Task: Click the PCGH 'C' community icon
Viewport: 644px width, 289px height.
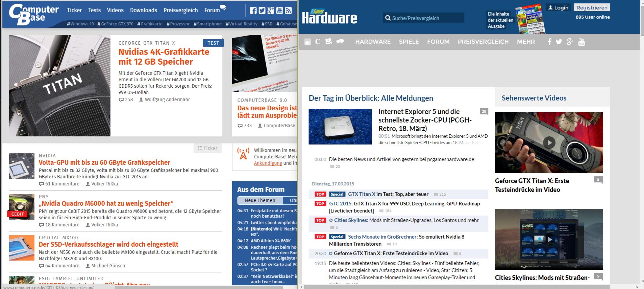Action: pyautogui.click(x=318, y=42)
